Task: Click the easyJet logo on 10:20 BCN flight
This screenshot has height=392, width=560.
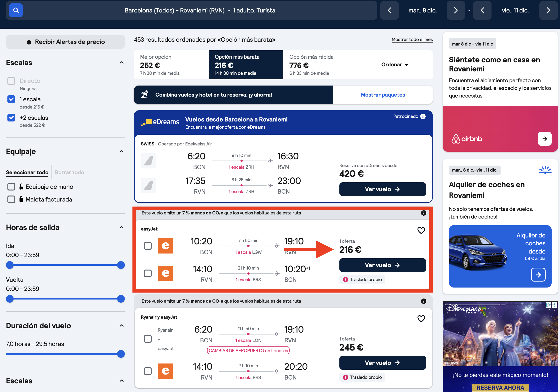Action: pos(165,246)
